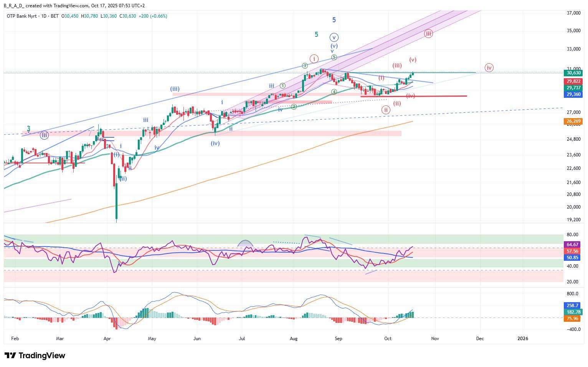Viewport: 588px width, 367px height.
Task: Select the red circled i wave label
Action: click(x=314, y=59)
